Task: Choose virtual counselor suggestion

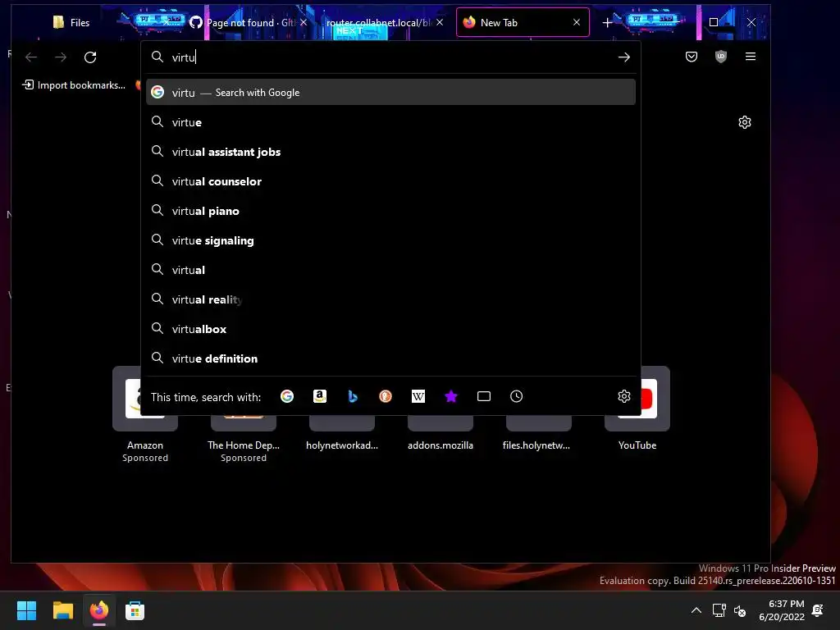Action: pos(390,181)
